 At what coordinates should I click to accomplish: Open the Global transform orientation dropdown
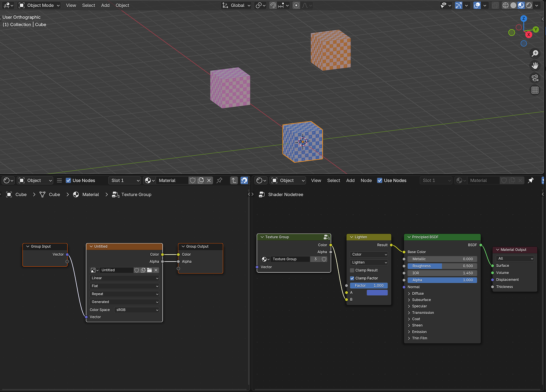coord(237,5)
